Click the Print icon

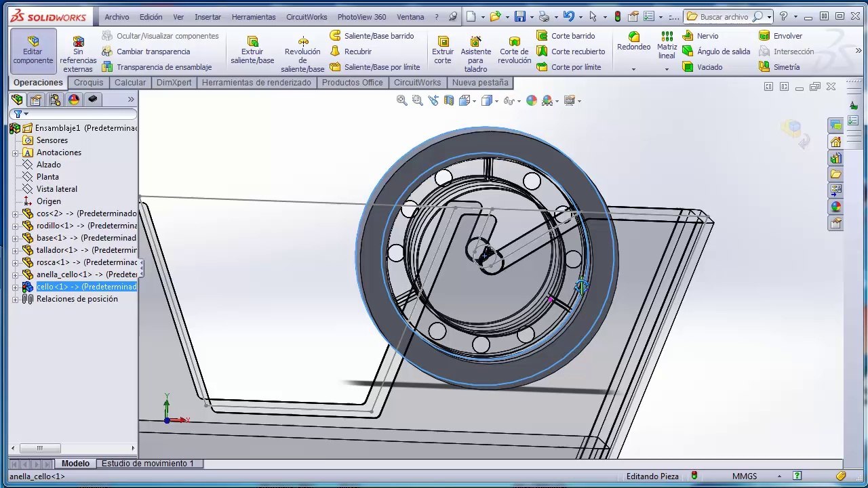(x=544, y=16)
